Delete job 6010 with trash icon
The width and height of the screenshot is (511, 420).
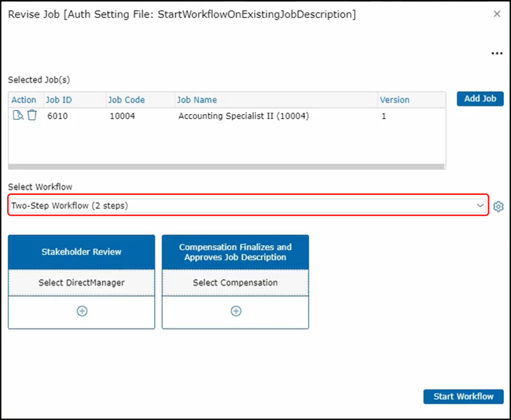point(32,116)
